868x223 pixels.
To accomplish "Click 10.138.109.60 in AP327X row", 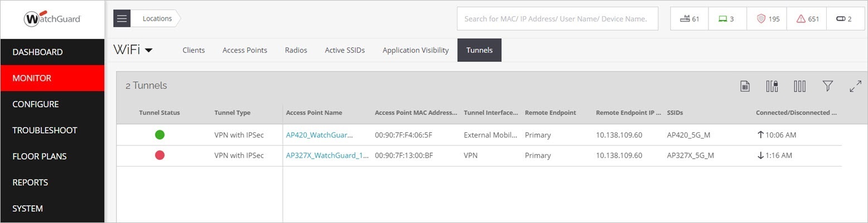I will pyautogui.click(x=619, y=155).
